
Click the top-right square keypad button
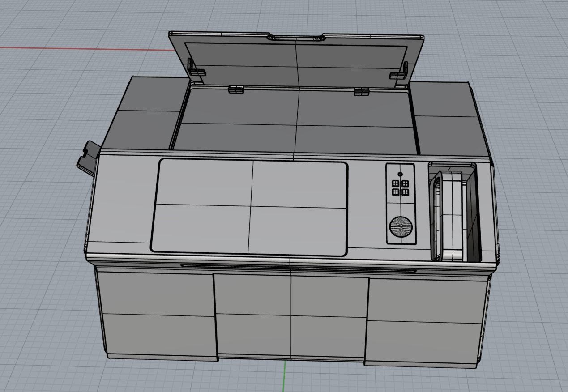pos(406,183)
